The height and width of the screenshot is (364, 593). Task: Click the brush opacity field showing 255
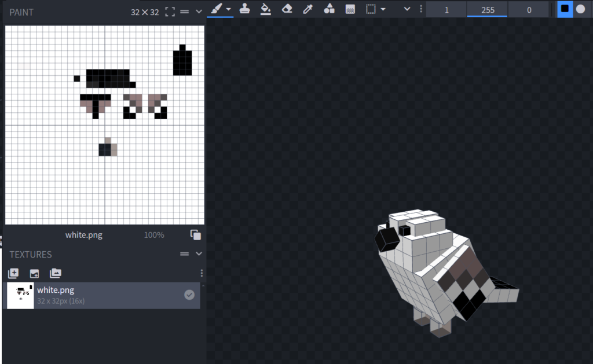tap(488, 9)
